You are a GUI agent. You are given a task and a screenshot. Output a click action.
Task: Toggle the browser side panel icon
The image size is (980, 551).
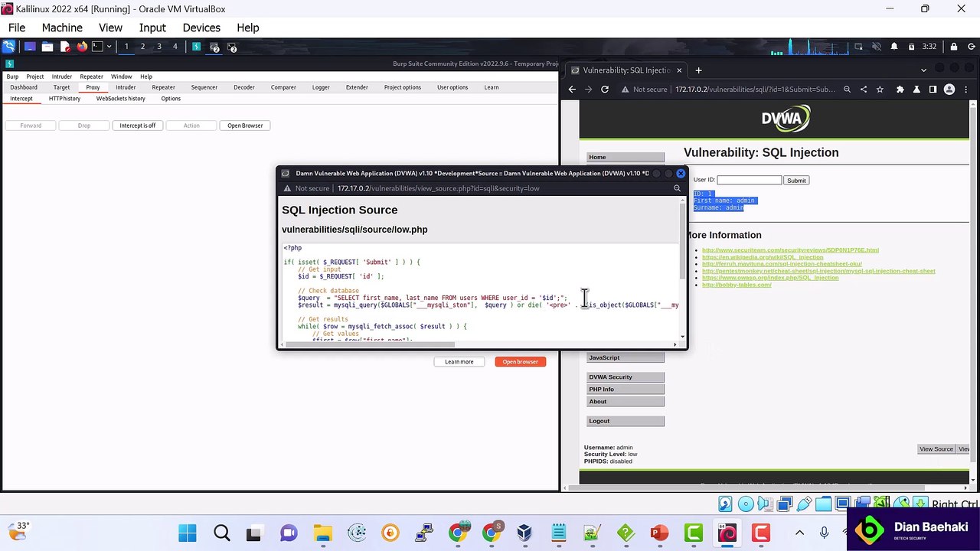933,90
